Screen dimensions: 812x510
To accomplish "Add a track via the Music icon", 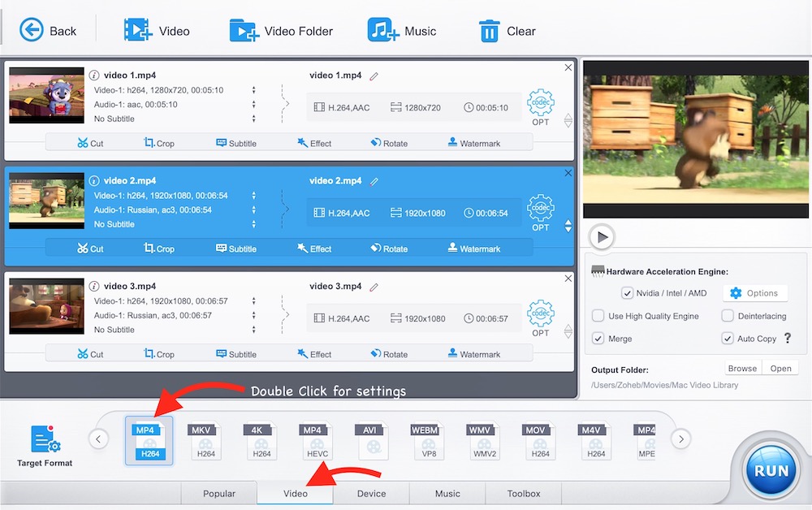I will click(x=382, y=31).
